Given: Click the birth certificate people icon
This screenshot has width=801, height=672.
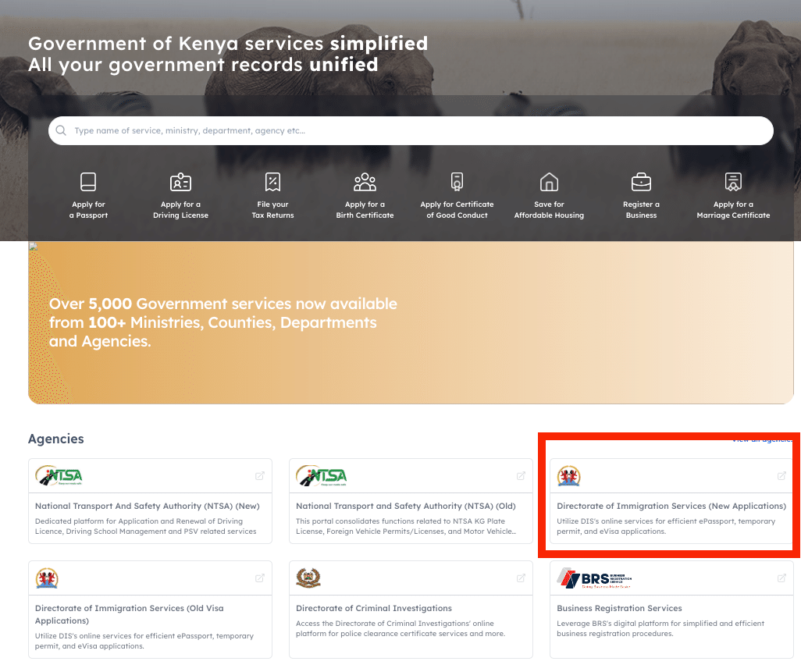Looking at the screenshot, I should point(365,182).
